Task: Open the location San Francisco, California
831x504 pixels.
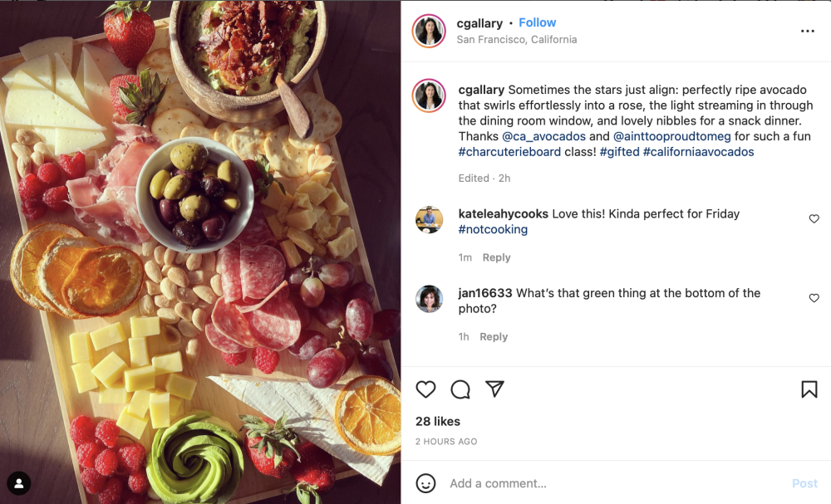Action: click(x=517, y=39)
